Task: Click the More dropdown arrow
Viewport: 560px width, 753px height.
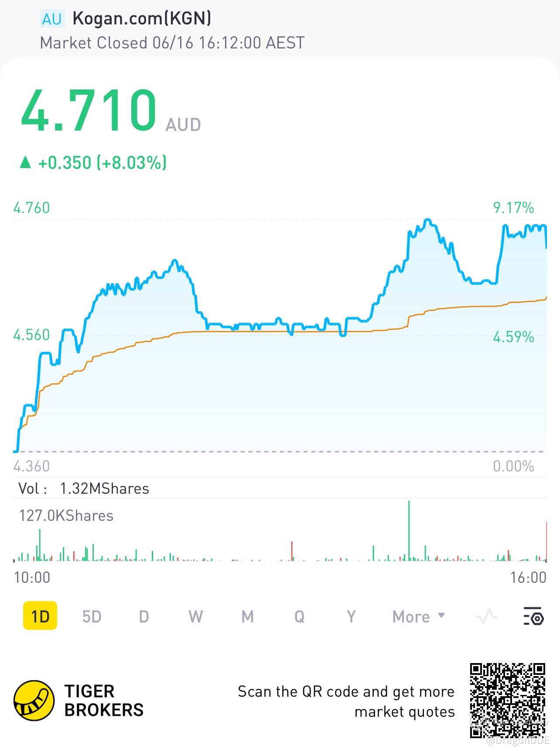Action: coord(441,615)
